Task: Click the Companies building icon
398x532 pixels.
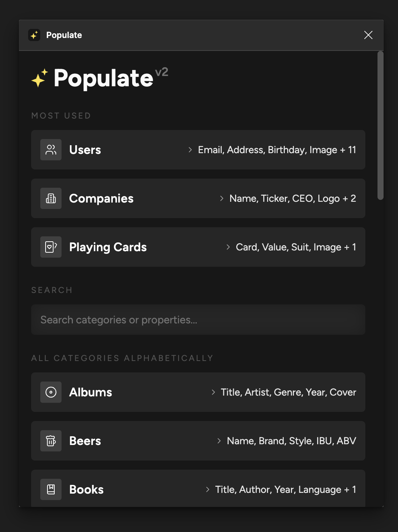Action: (51, 198)
